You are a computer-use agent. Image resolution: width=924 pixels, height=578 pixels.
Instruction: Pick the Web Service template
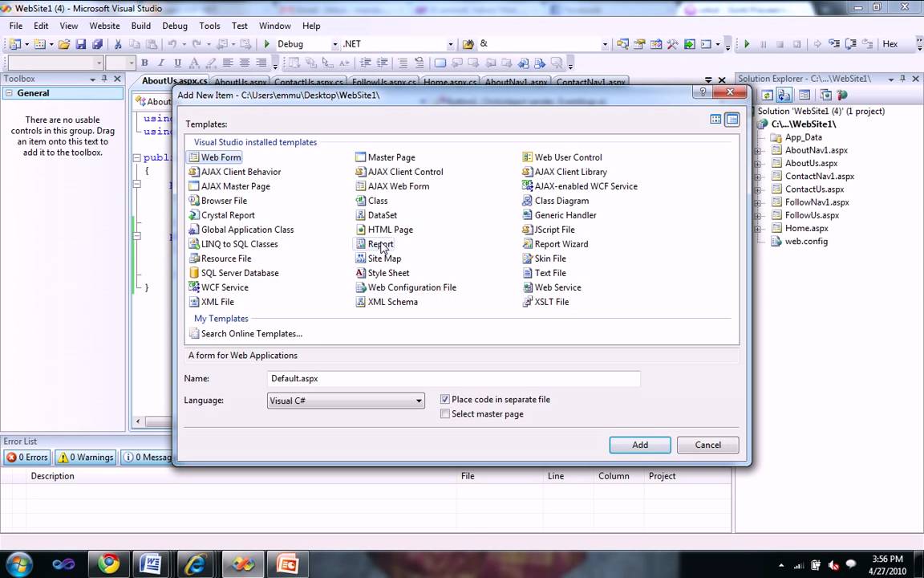[552, 287]
